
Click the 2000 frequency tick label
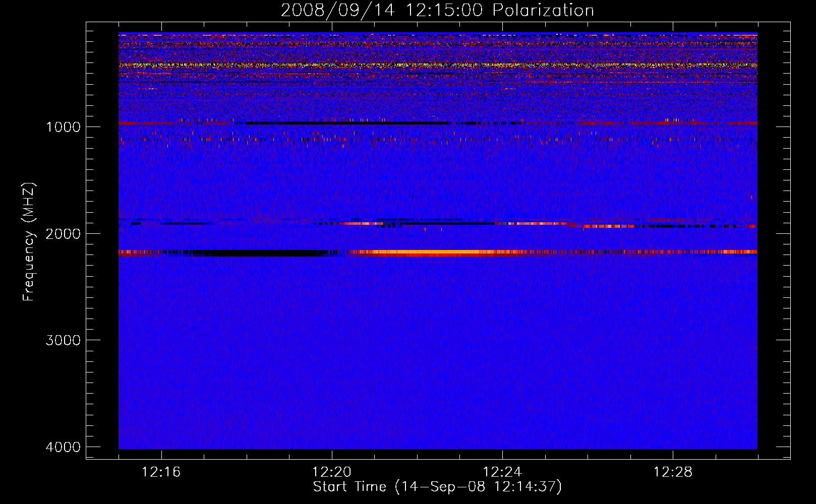pyautogui.click(x=63, y=234)
